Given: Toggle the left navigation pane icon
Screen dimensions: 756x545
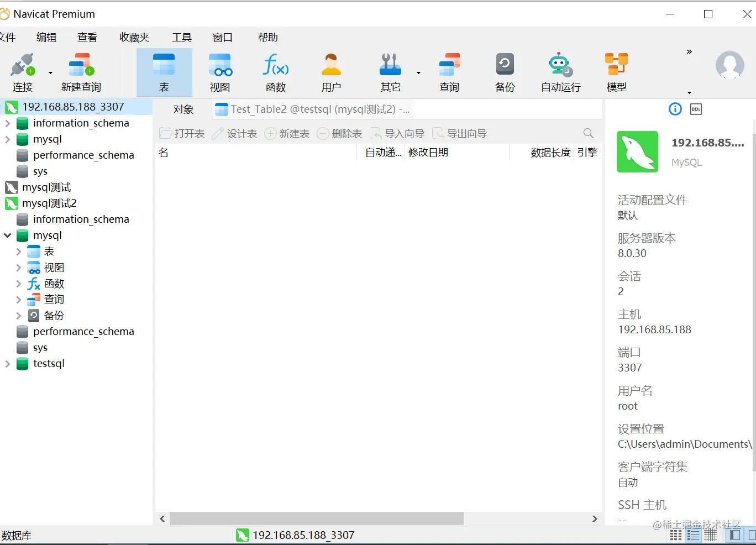Looking at the screenshot, I should click(x=735, y=535).
